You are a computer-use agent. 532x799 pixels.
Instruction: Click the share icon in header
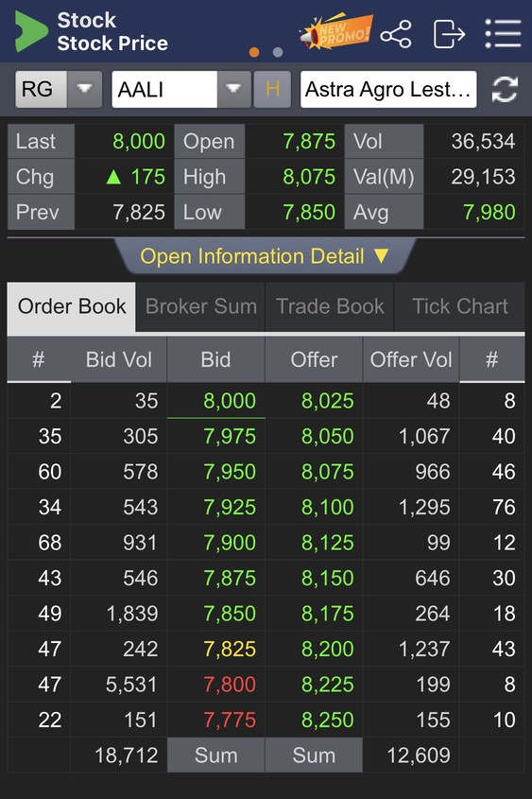[x=396, y=34]
